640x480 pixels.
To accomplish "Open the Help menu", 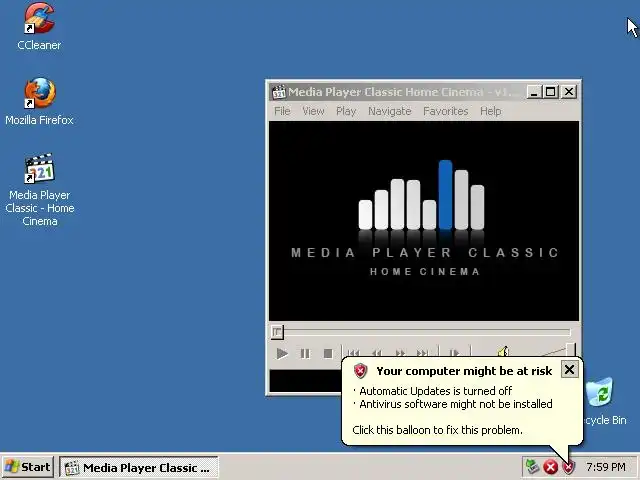I will click(490, 111).
